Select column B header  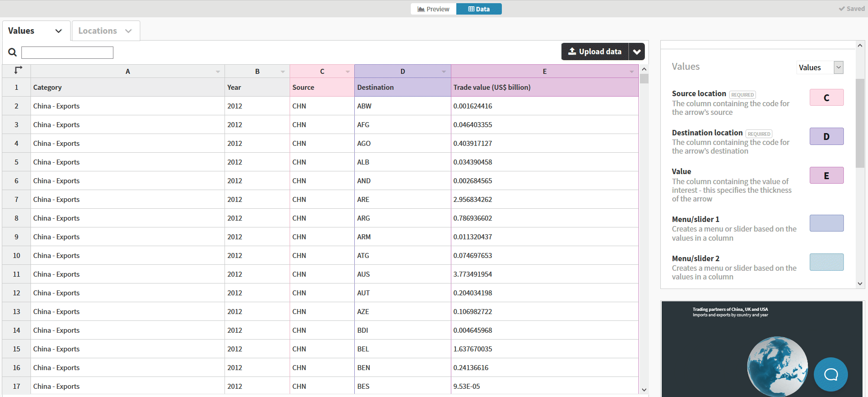tap(257, 71)
